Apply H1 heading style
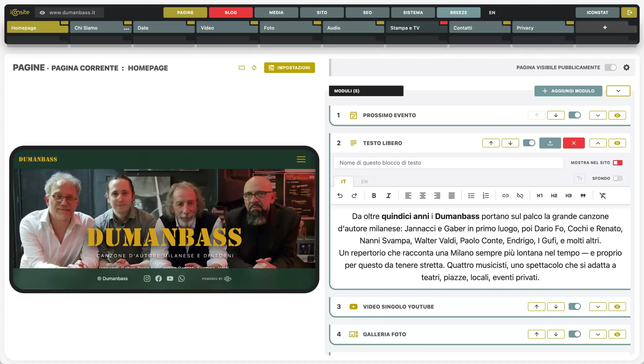The width and height of the screenshot is (644, 364). tap(540, 196)
